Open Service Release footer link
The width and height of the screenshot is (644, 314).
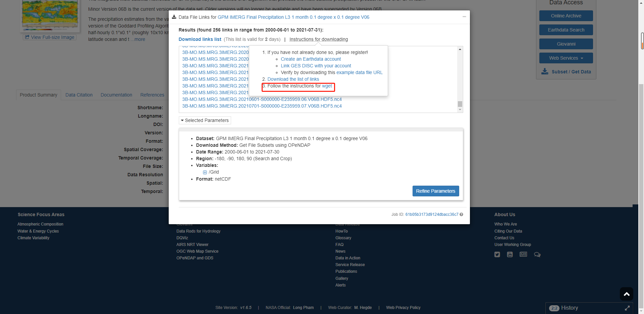click(350, 265)
